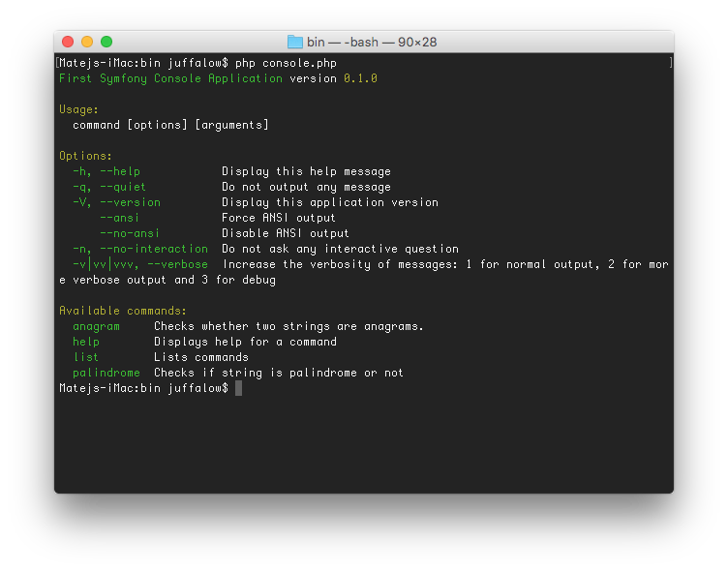Click the '--no-ansi' option
The height and width of the screenshot is (571, 728).
click(130, 233)
